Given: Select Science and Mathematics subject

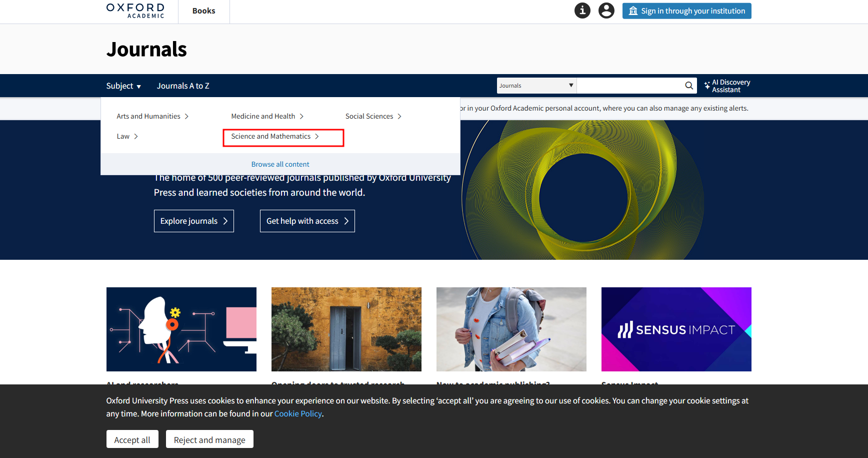Looking at the screenshot, I should coord(274,137).
